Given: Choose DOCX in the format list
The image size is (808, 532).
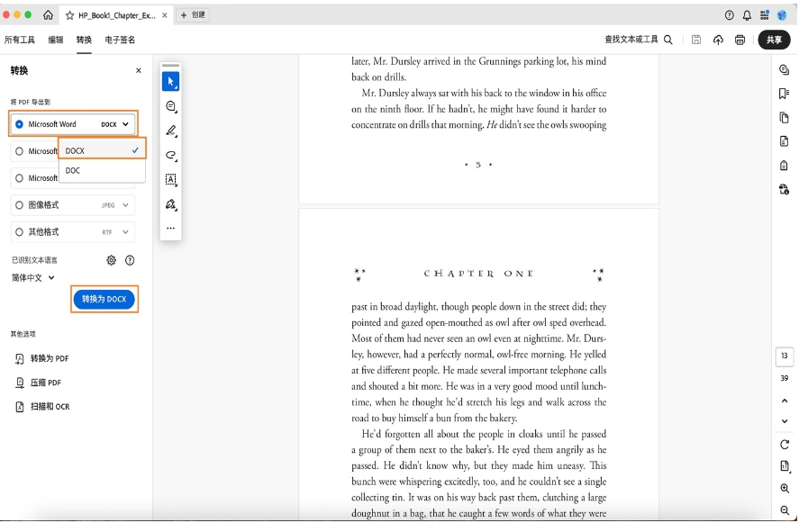Looking at the screenshot, I should [x=102, y=150].
